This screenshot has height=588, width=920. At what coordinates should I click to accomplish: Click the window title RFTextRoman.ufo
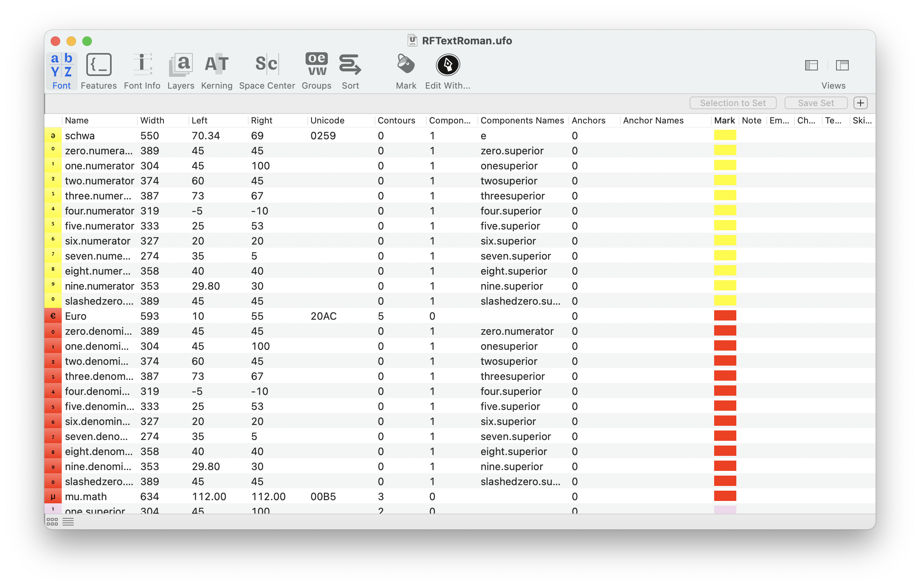coord(467,41)
